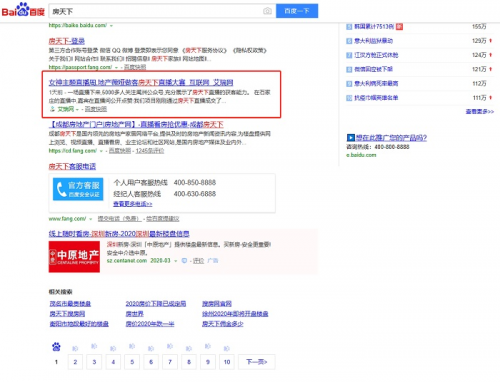Viewport: 500px width, 382px height.
Task: Go to results page 2
Action: pyautogui.click(x=75, y=362)
